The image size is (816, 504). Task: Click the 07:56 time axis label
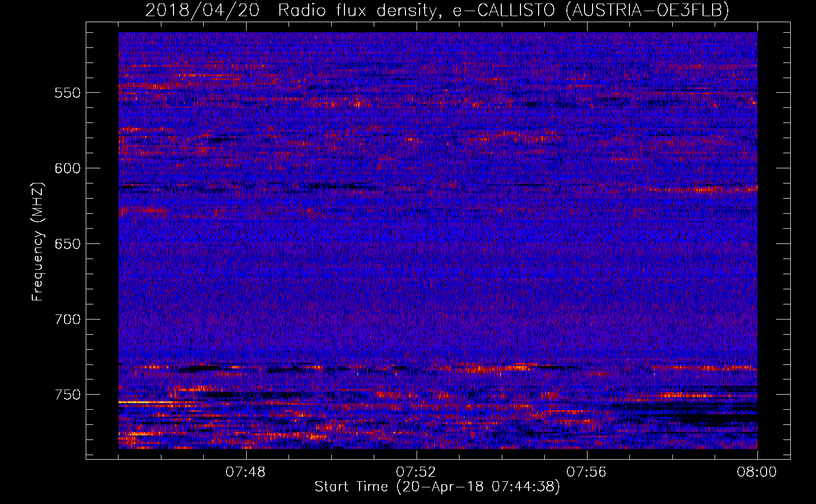coord(587,472)
